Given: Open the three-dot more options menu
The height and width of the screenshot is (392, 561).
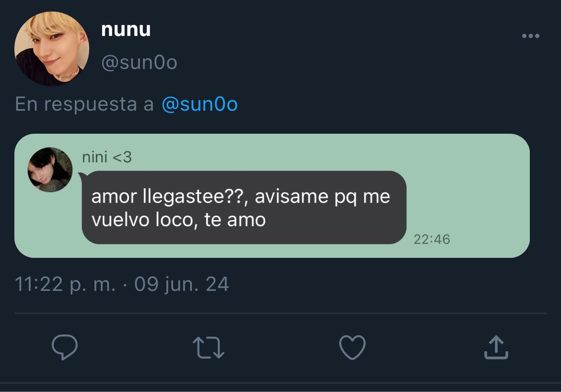Looking at the screenshot, I should click(x=531, y=36).
